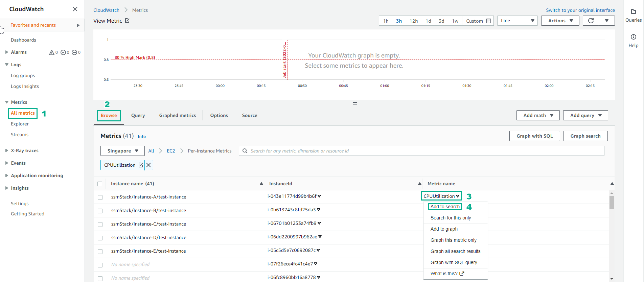The width and height of the screenshot is (644, 282).
Task: Remove the CPUUtilization filter tag
Action: pos(148,165)
